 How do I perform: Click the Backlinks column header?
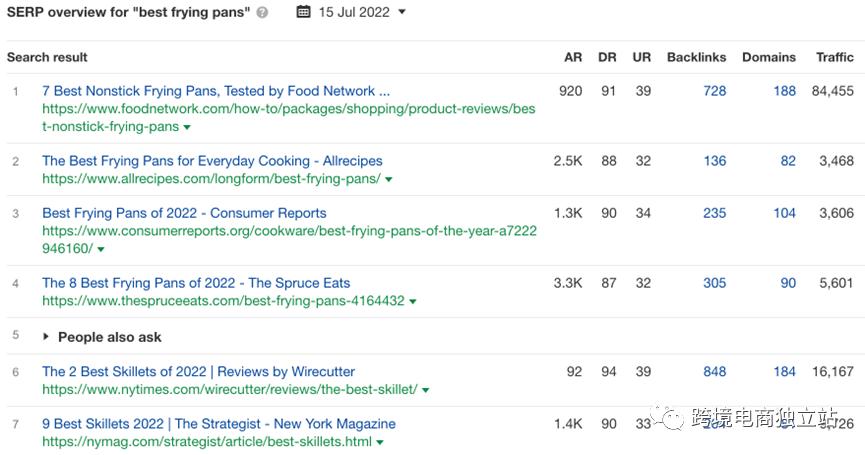[x=696, y=57]
